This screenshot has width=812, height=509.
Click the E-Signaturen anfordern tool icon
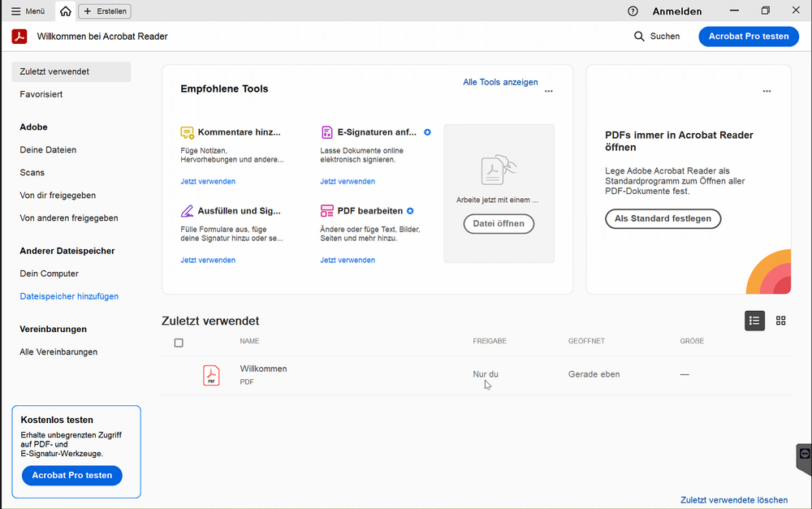click(327, 132)
